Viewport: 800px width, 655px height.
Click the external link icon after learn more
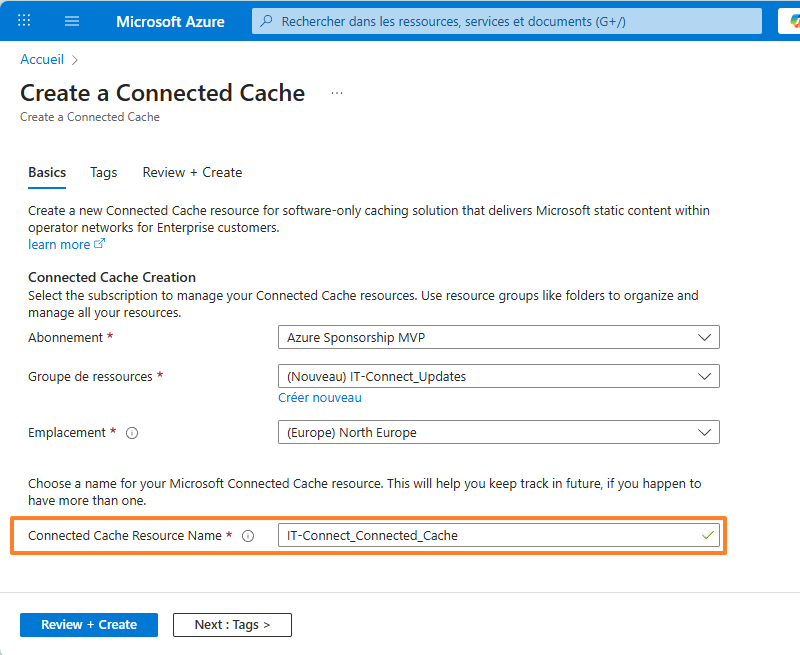click(x=99, y=244)
